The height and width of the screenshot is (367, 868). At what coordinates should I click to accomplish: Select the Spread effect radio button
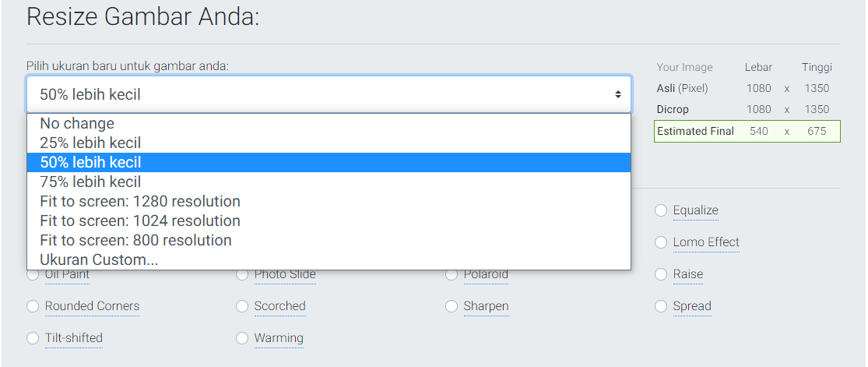tap(660, 306)
